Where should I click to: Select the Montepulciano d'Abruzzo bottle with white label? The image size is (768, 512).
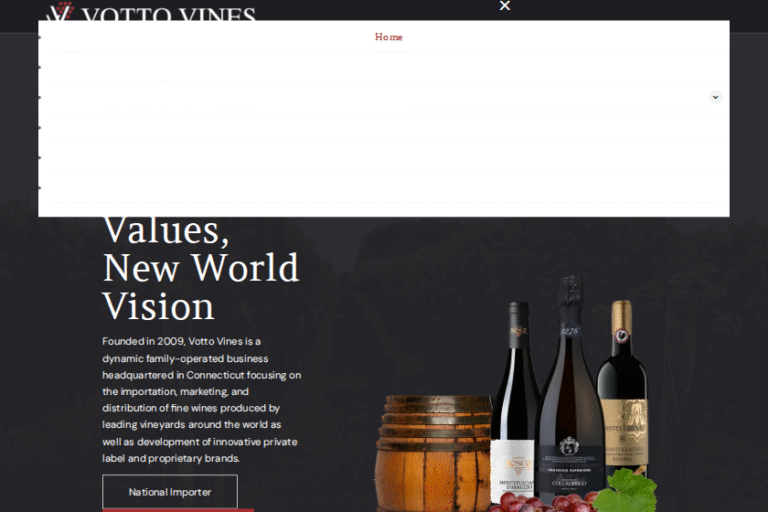514,403
